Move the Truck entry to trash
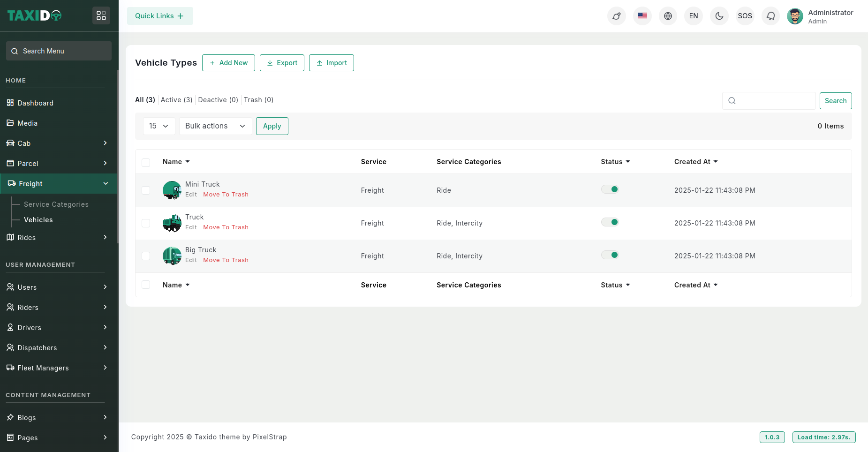 (226, 227)
